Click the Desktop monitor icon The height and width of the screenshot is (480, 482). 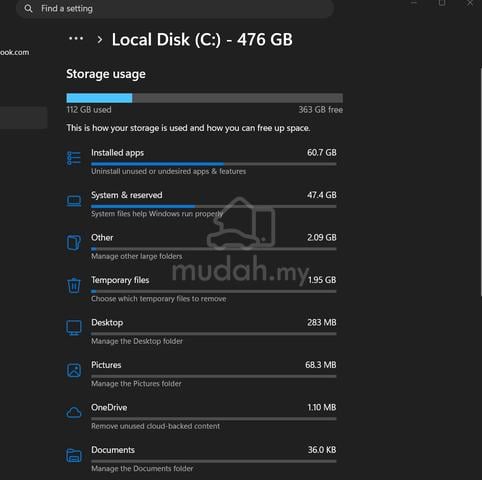tap(74, 328)
